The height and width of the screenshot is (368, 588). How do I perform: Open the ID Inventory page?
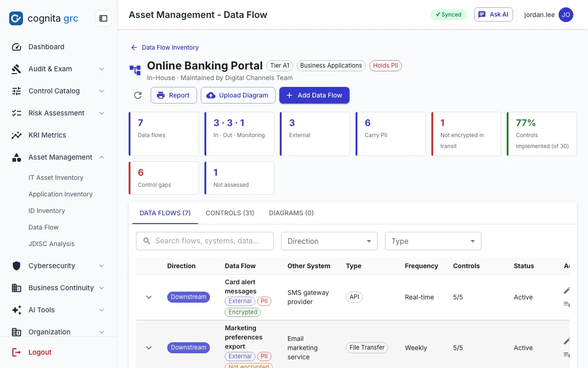47,211
